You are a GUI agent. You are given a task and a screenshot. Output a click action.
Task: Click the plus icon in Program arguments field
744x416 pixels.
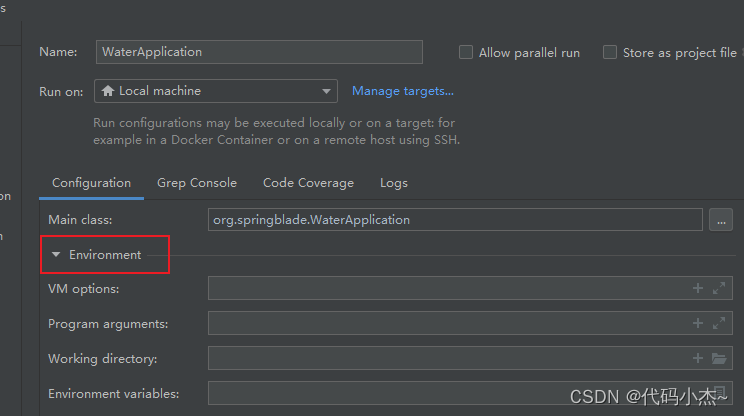[x=698, y=323]
